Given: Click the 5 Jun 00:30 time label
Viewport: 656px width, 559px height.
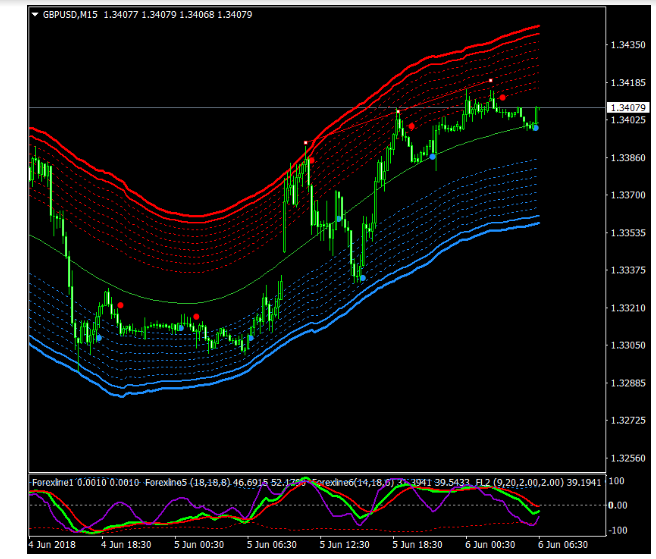Looking at the screenshot, I should (199, 545).
